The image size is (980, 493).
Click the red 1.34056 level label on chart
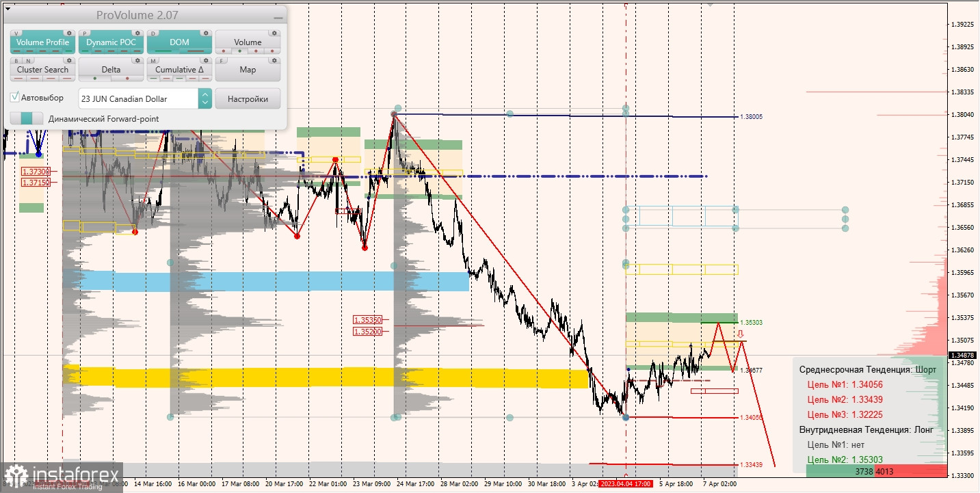[752, 417]
